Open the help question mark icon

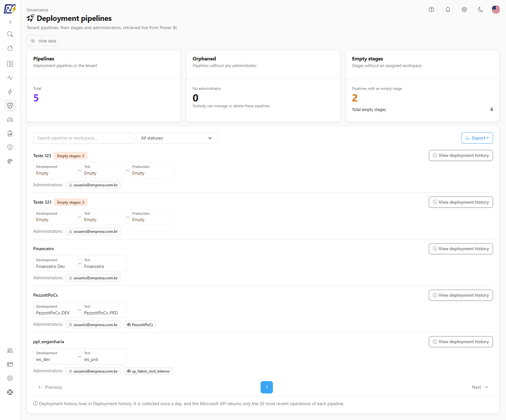click(431, 9)
